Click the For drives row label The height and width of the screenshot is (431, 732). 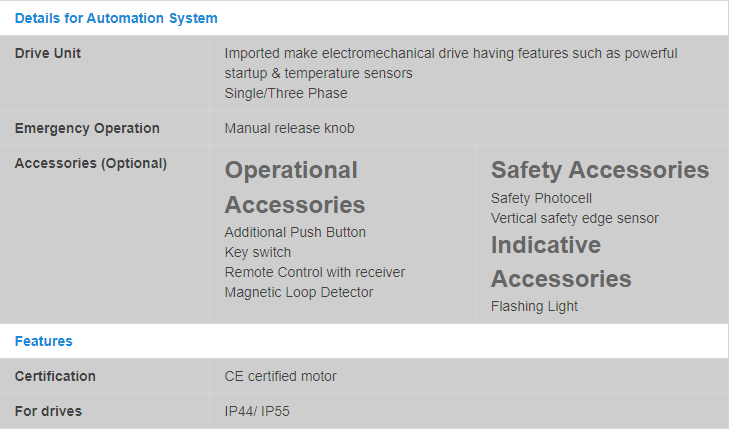click(x=48, y=411)
